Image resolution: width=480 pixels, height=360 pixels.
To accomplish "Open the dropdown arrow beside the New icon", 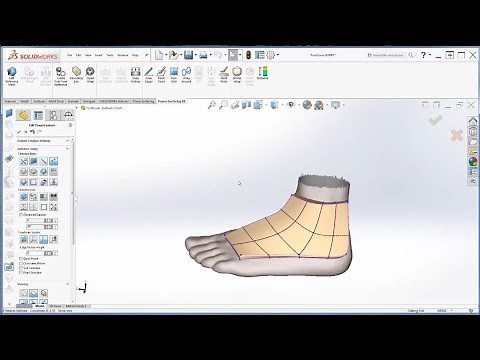I will coord(165,55).
